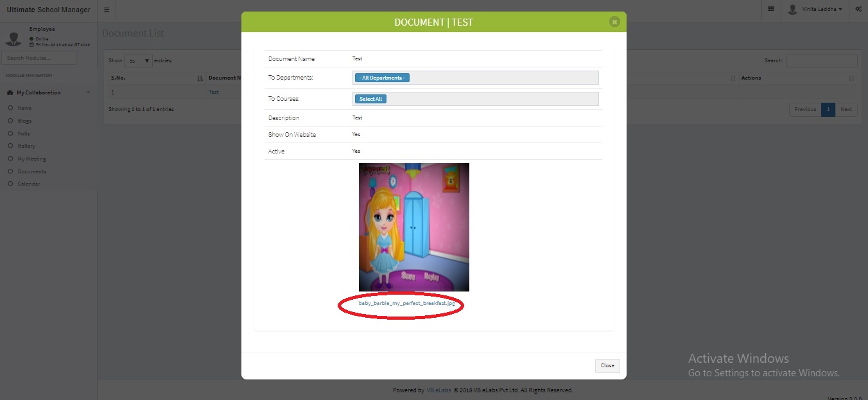Collapse the My Collaboration section chevron
Viewport: 868px width, 400px height.
(88, 92)
